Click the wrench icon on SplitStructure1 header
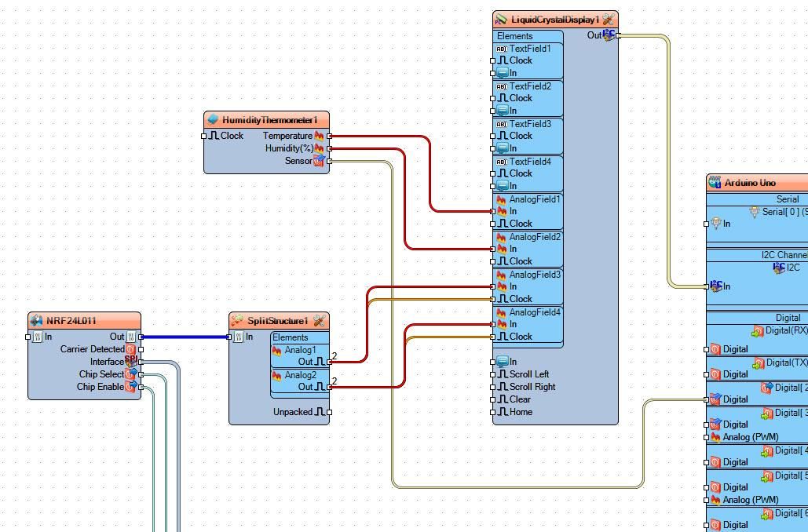Screen dimensions: 808x532 point(319,320)
